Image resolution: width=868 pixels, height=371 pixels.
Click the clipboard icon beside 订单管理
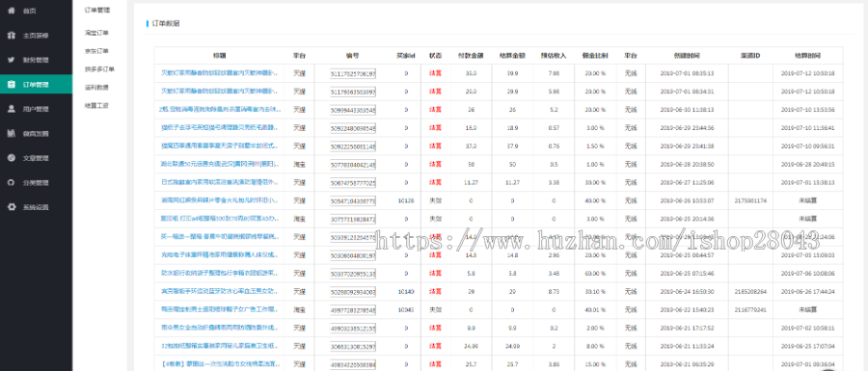point(11,85)
